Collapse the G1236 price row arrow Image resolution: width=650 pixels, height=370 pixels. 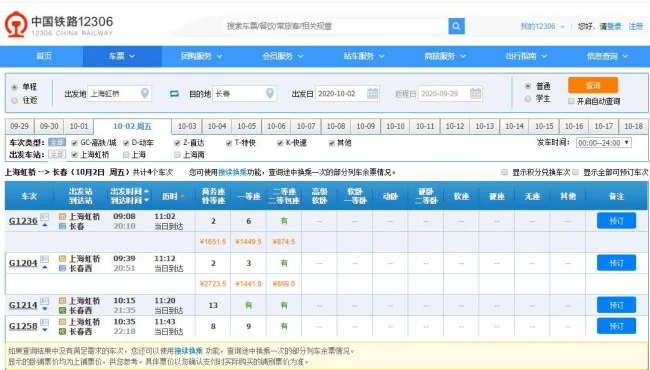tap(45, 225)
